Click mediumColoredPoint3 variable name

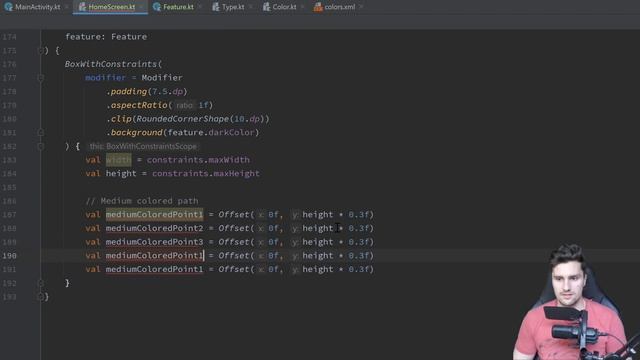coord(154,242)
